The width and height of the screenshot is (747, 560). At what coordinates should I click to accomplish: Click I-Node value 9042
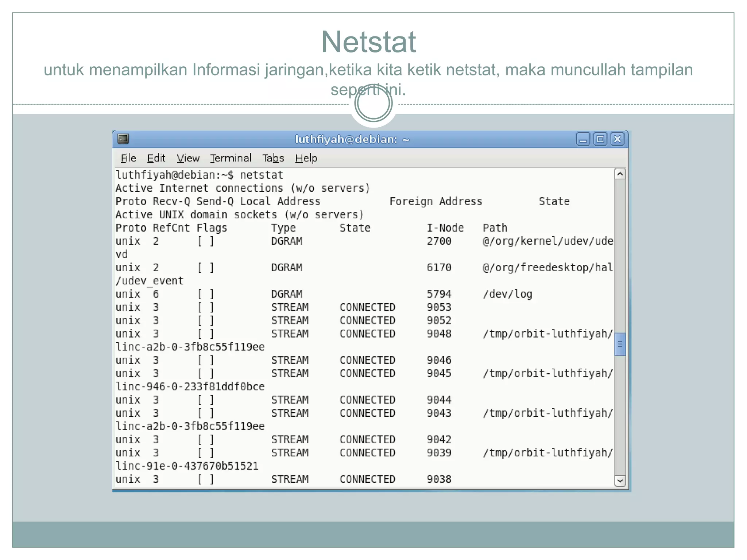[439, 440]
